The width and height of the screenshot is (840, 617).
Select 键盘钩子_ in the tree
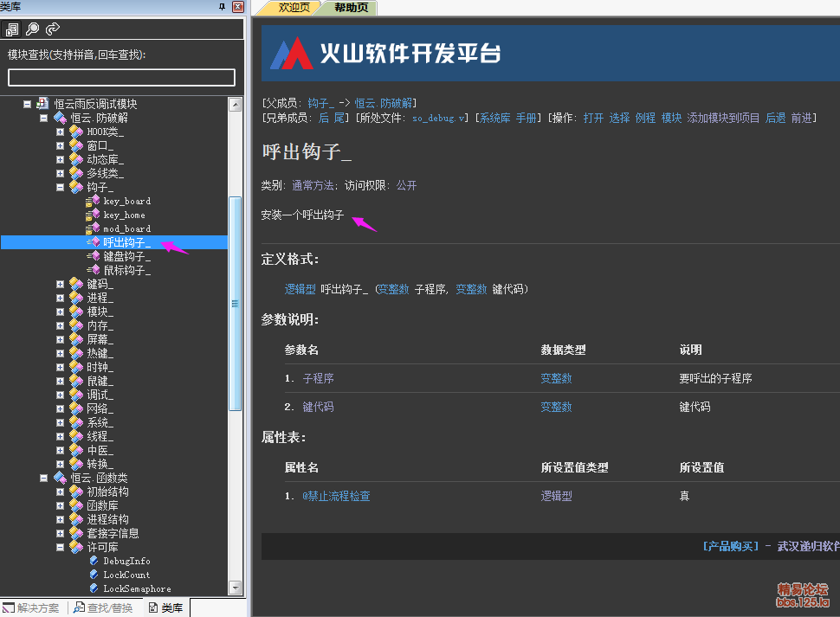126,256
